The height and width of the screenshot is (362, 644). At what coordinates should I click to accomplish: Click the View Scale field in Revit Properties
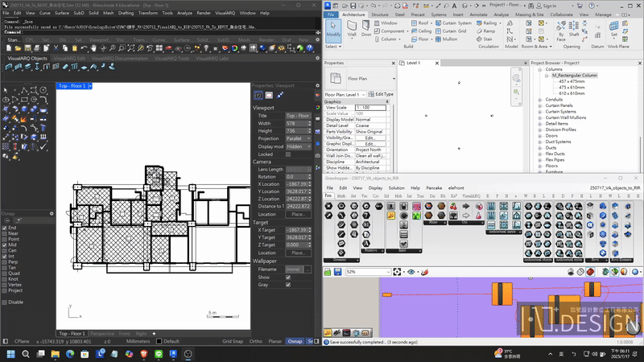point(370,108)
